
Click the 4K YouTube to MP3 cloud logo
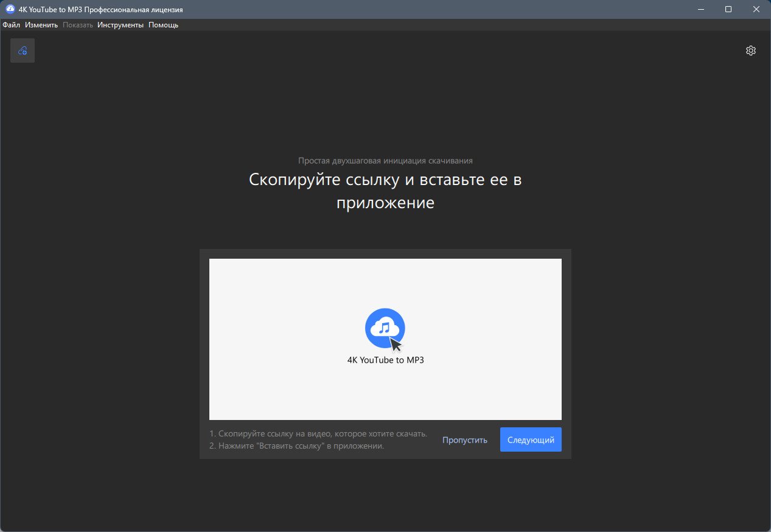(x=385, y=329)
